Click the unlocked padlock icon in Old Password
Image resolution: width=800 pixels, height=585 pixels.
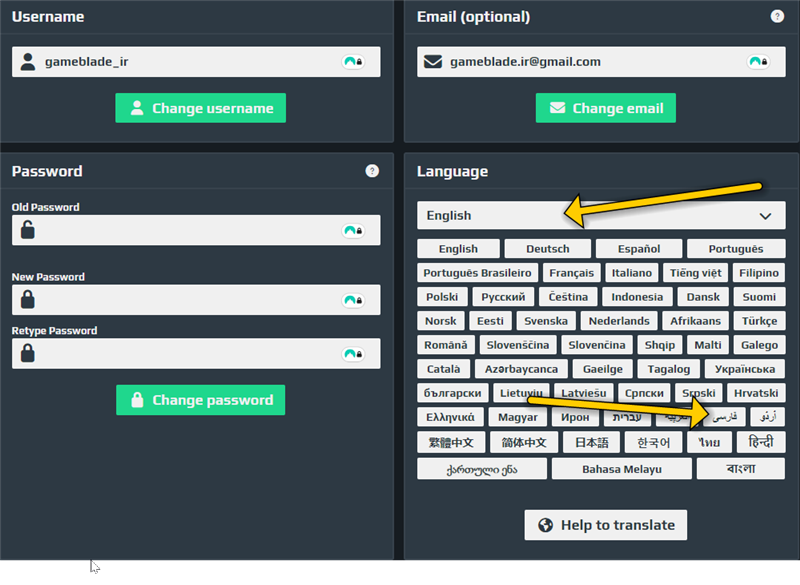[x=28, y=231]
